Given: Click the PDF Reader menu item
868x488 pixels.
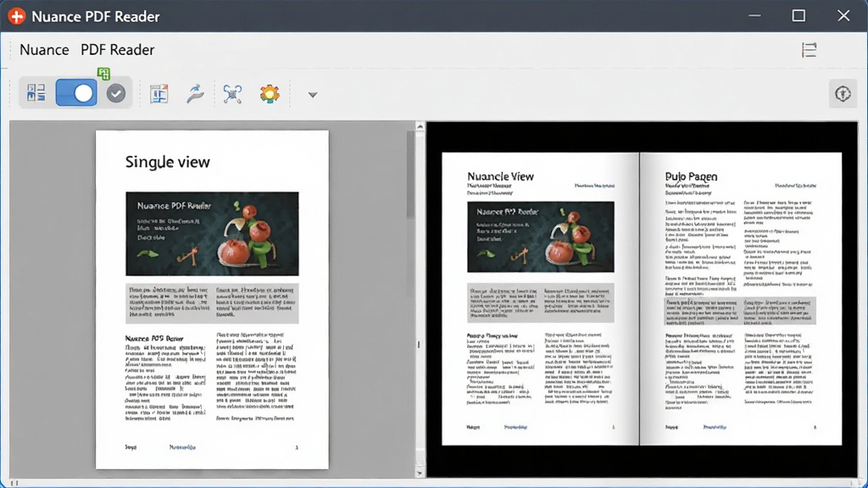Looking at the screenshot, I should (117, 50).
